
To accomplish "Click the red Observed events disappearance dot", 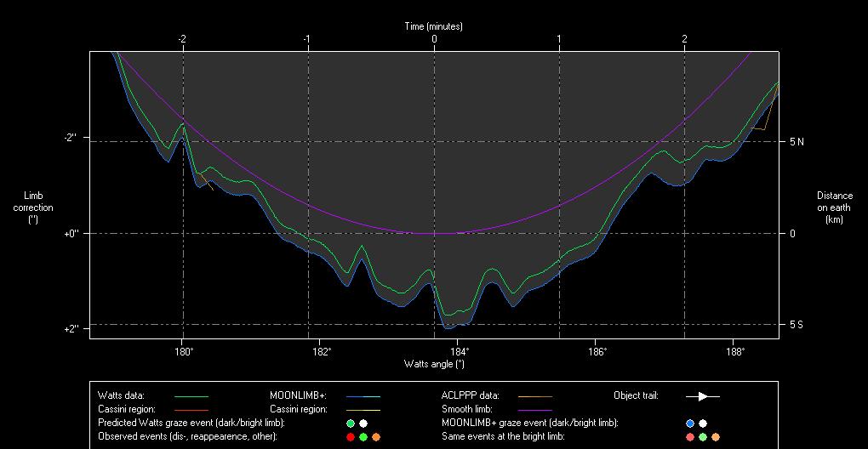I will [351, 437].
